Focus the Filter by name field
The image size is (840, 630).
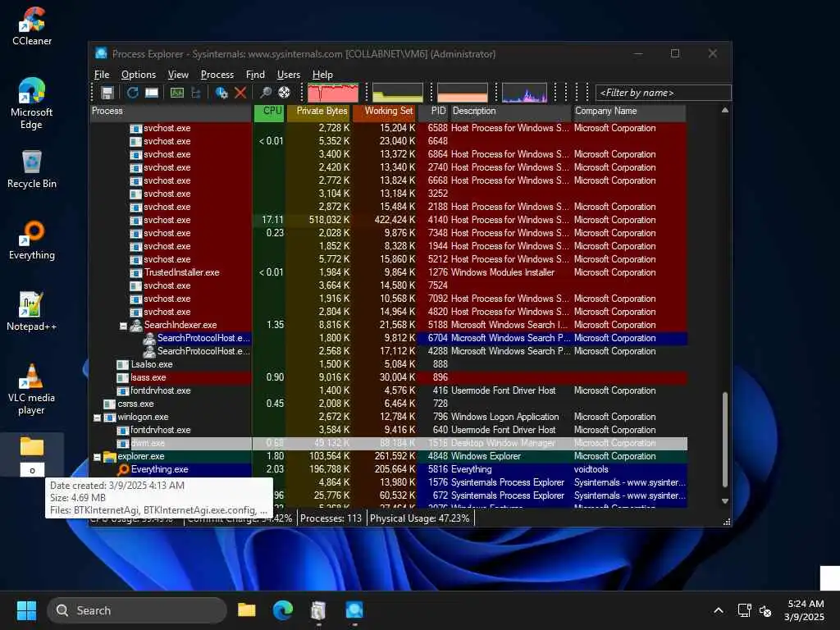click(663, 93)
